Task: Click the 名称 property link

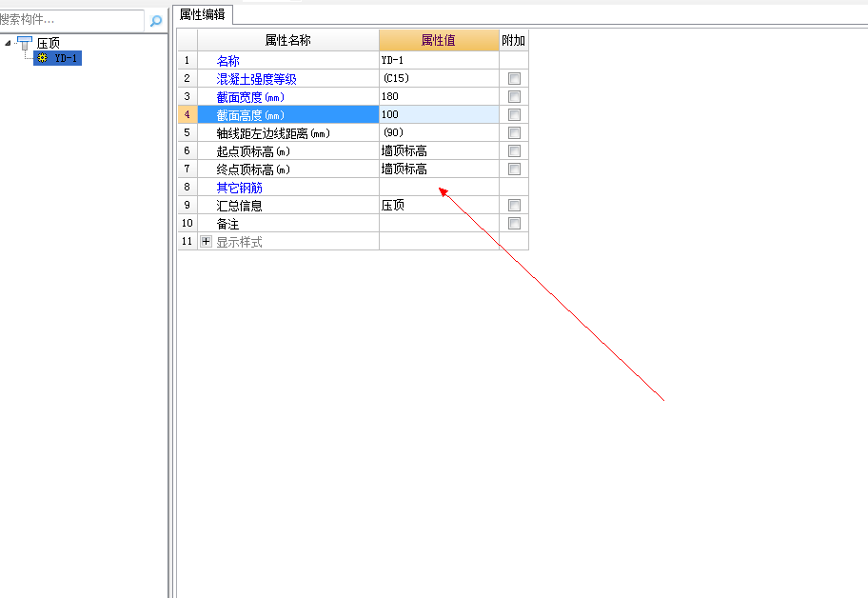Action: (x=228, y=61)
